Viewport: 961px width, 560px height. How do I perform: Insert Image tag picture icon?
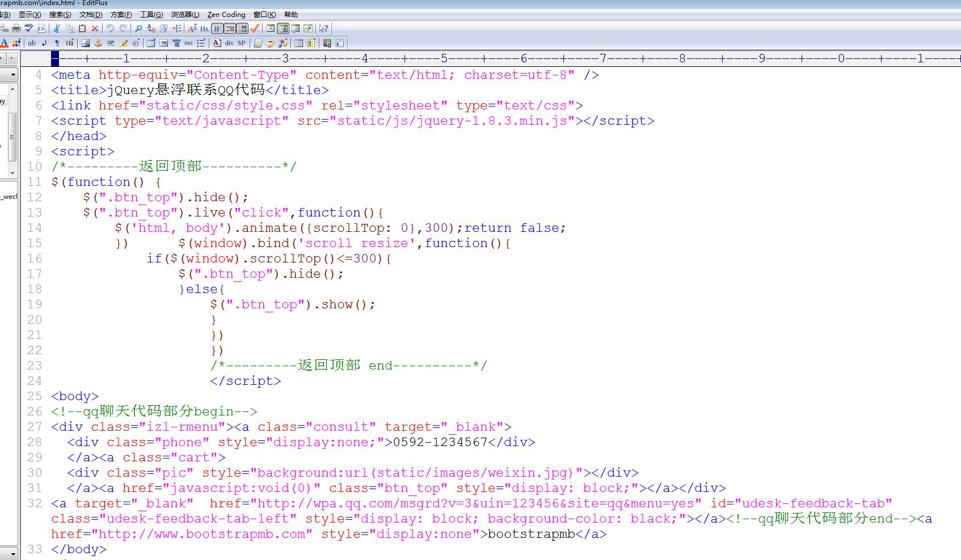click(x=86, y=43)
